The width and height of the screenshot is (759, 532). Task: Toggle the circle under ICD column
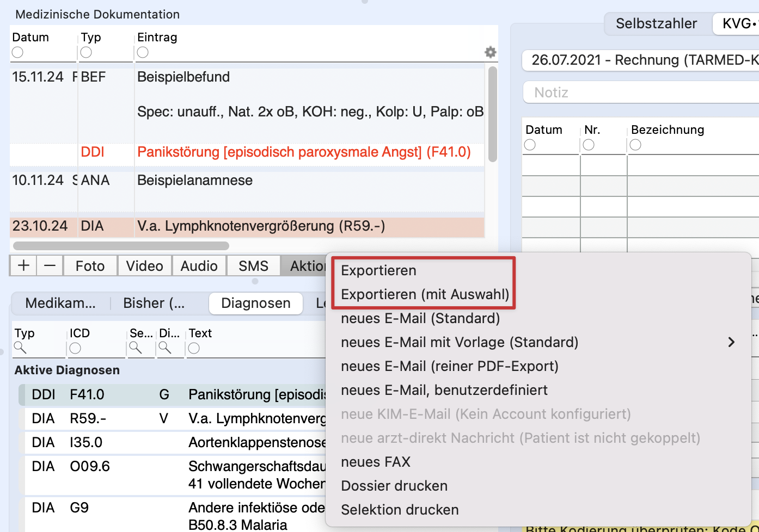point(75,348)
